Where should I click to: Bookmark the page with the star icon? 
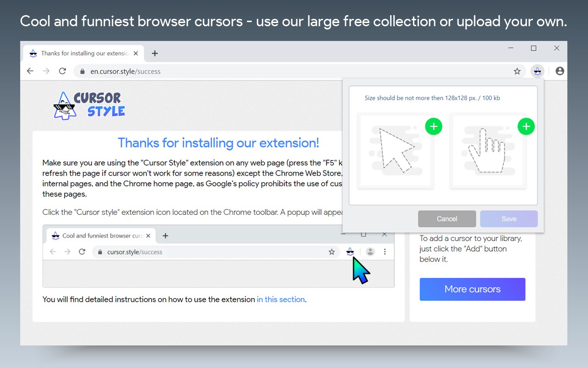pos(517,71)
